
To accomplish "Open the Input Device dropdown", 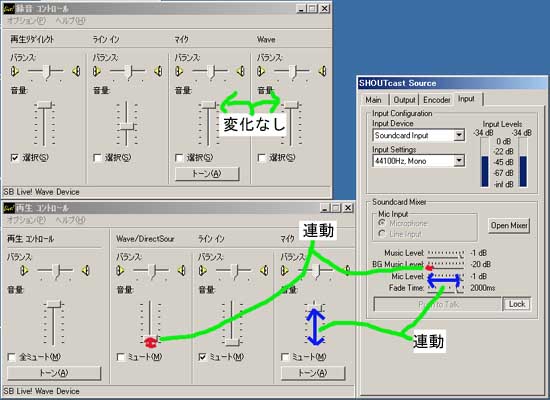I will 459,135.
